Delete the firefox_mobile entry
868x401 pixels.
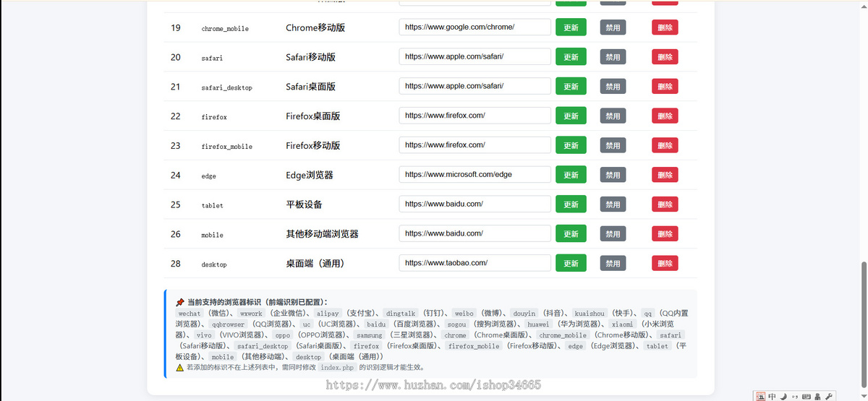pos(665,145)
